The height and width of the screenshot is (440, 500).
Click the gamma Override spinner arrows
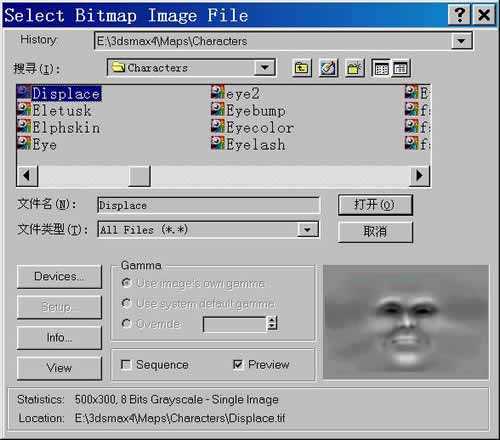[272, 323]
